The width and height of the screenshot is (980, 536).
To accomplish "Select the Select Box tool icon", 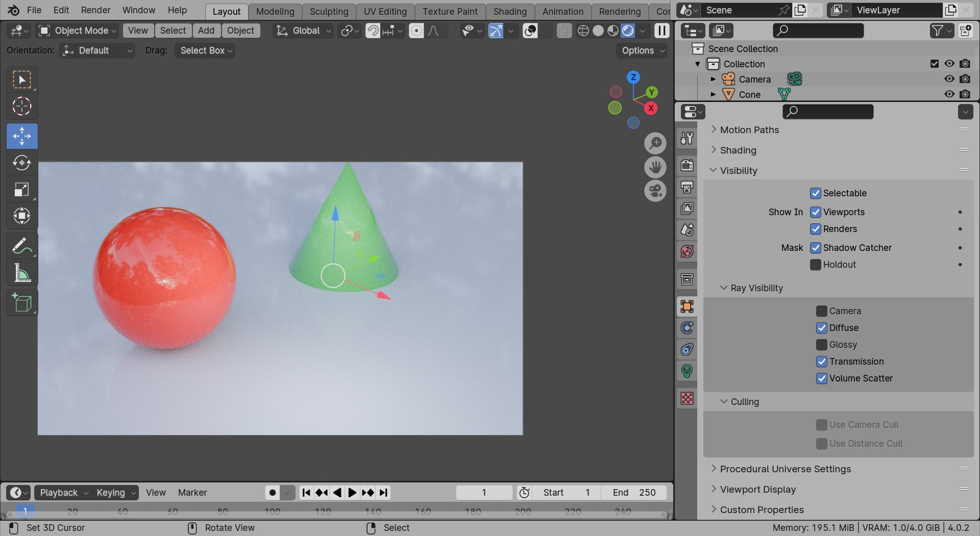I will pos(22,80).
